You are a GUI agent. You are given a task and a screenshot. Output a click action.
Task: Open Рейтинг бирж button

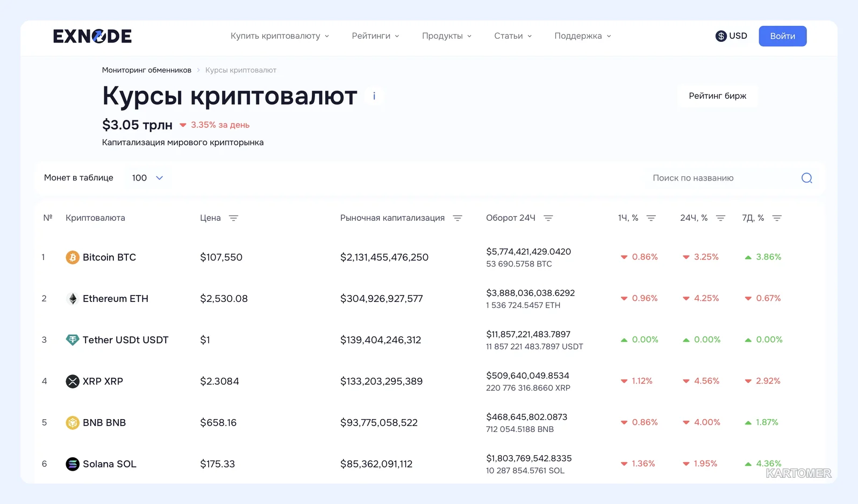pyautogui.click(x=718, y=96)
